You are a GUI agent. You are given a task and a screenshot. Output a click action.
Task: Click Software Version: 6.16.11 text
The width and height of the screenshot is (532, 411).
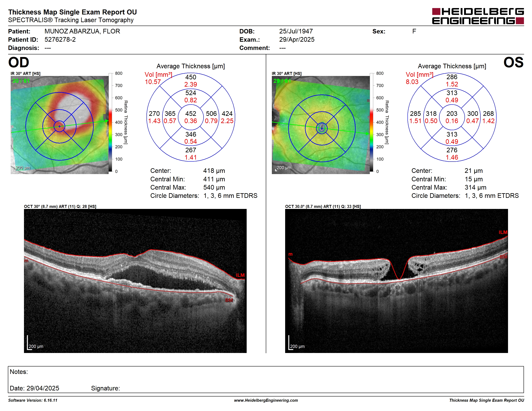pyautogui.click(x=33, y=400)
